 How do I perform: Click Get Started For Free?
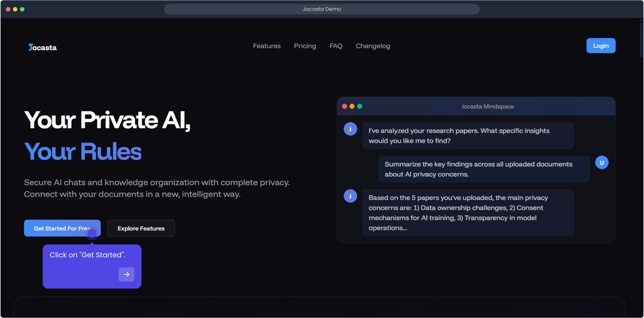pos(62,228)
